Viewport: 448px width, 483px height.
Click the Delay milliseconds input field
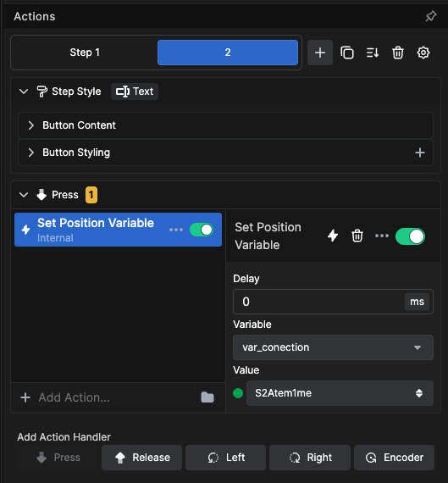[x=318, y=302]
